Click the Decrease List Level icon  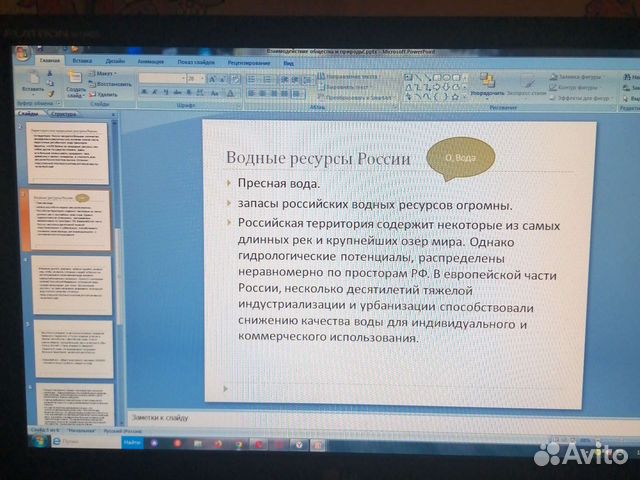point(284,80)
